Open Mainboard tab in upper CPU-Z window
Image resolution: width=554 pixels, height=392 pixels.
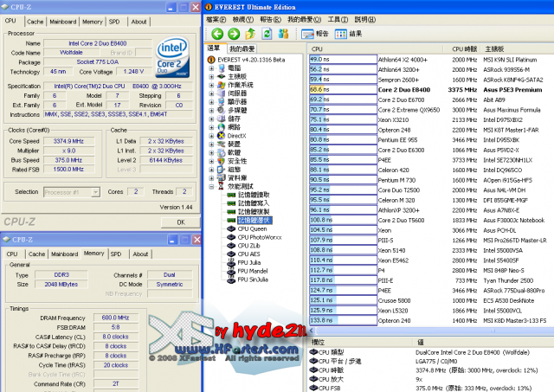(x=63, y=22)
